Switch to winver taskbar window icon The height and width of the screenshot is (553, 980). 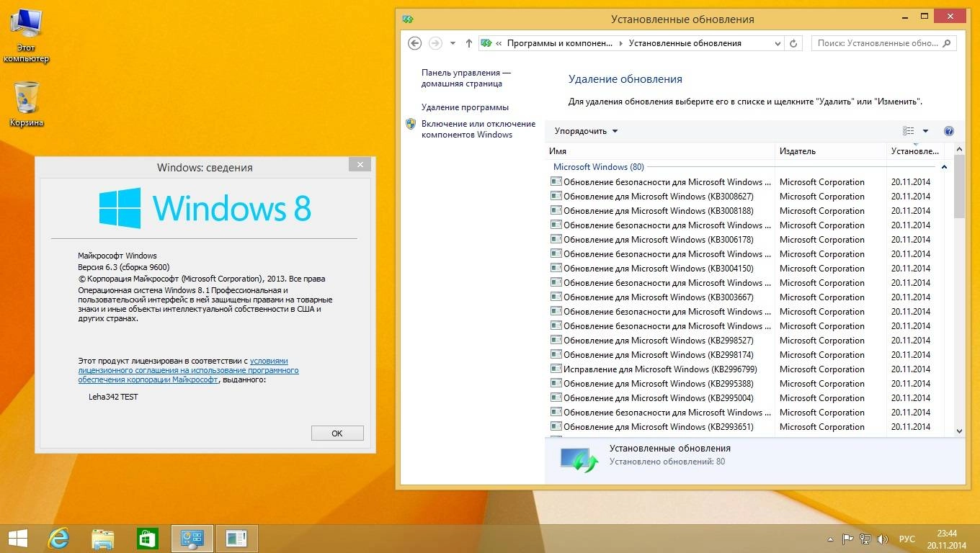236,539
